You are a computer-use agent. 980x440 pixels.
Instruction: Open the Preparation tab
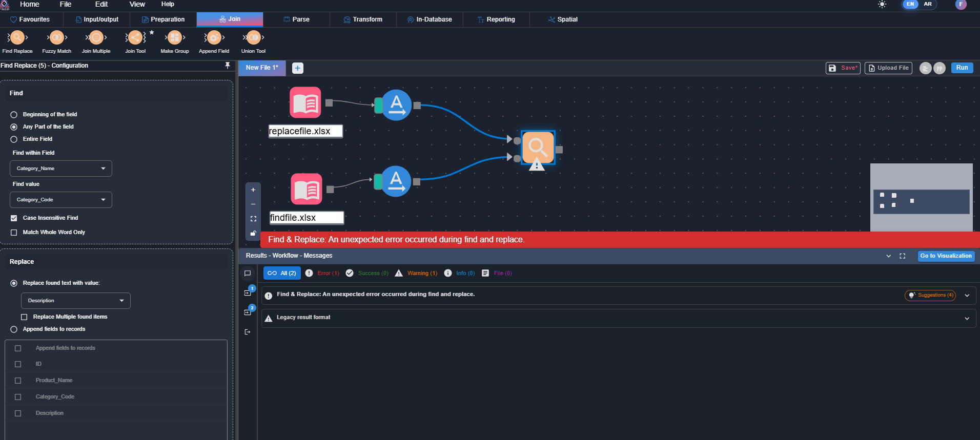click(163, 19)
